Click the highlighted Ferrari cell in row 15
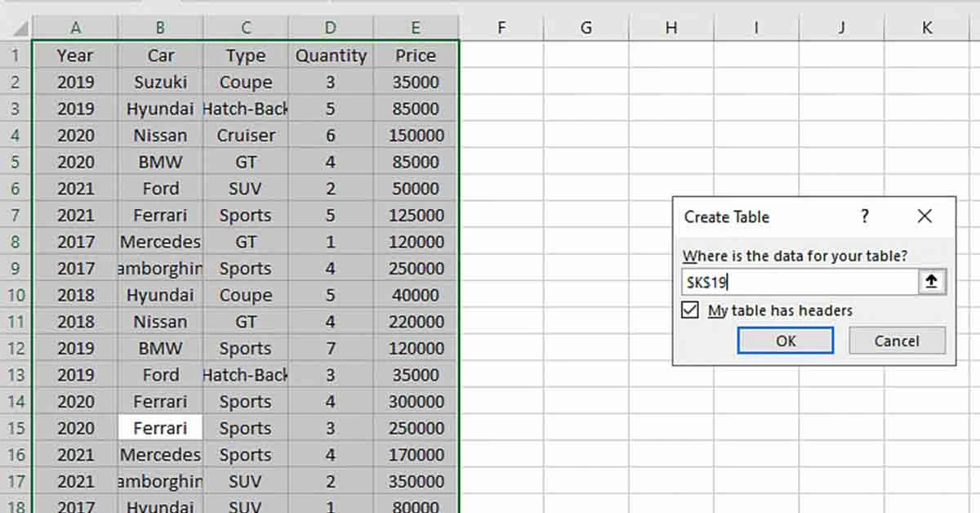This screenshot has height=513, width=980. click(160, 427)
